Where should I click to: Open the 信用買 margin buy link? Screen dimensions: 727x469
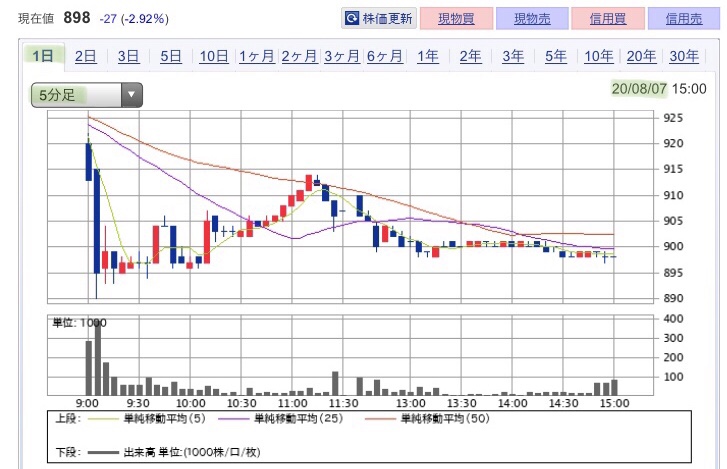click(608, 19)
